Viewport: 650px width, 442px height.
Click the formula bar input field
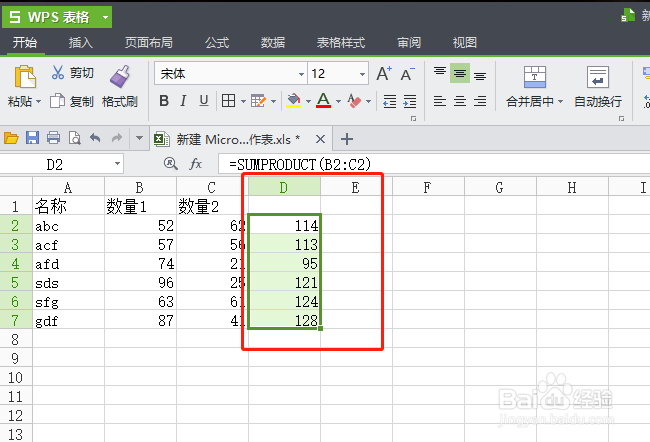pos(434,164)
